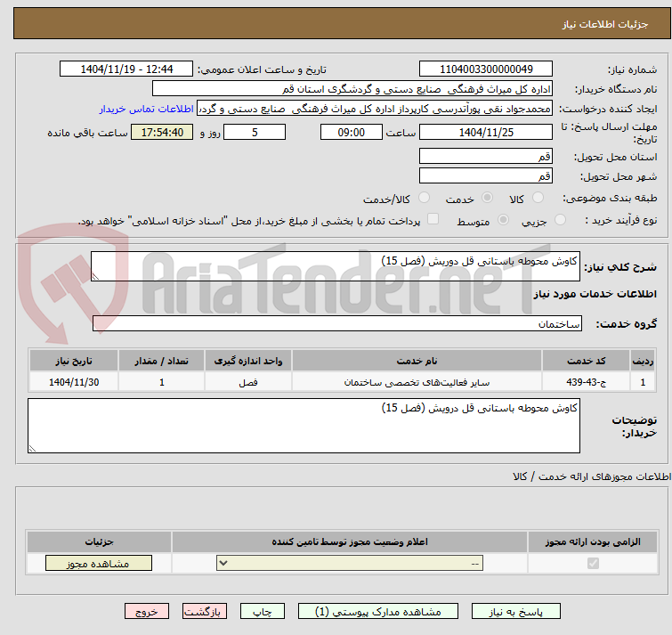Click the announcement date field 1404/11/19 - 12:44

(126, 69)
